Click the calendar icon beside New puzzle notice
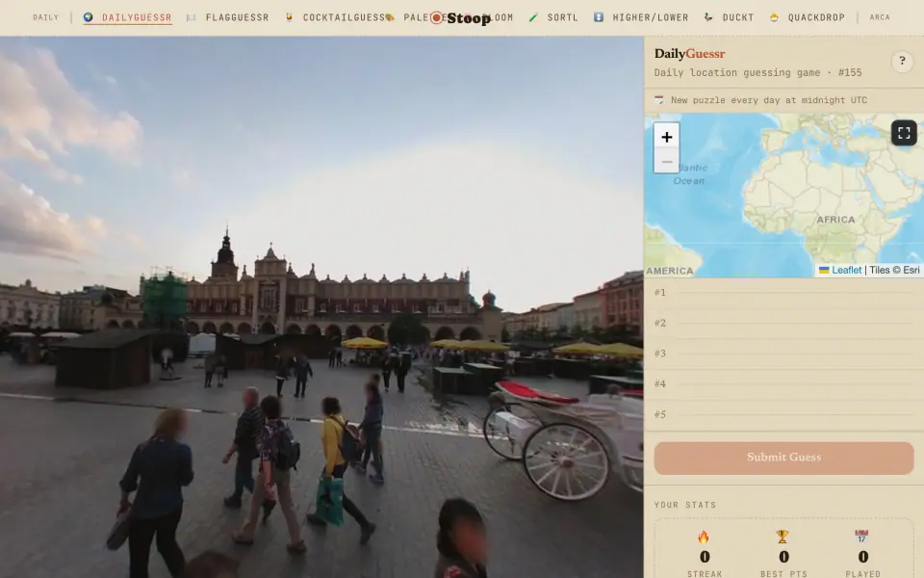Screen dimensions: 924x578 658,99
